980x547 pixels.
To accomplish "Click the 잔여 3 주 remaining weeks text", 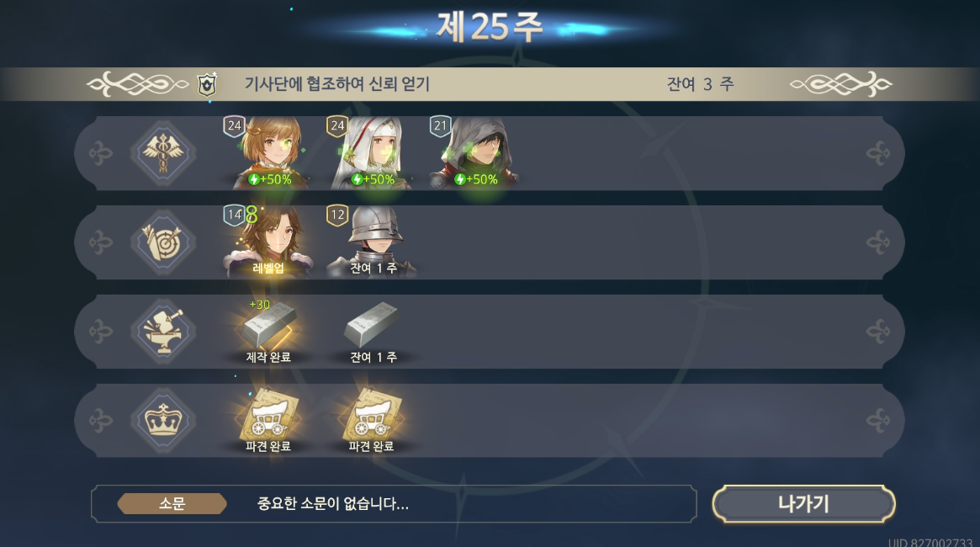I will click(x=700, y=84).
